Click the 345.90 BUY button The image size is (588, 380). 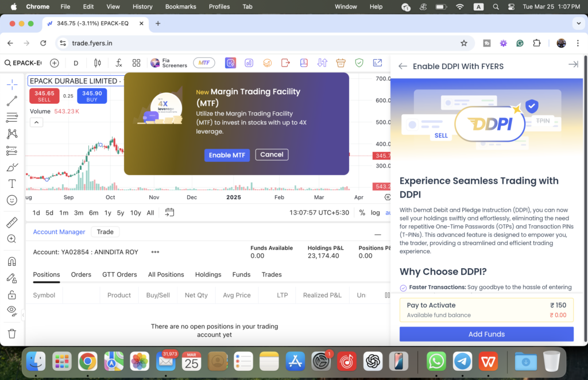[x=92, y=96]
